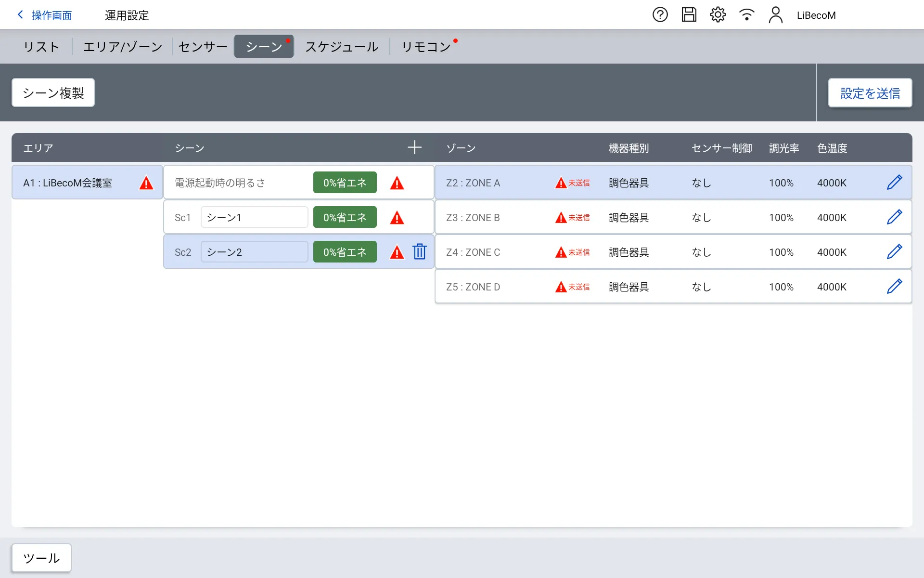This screenshot has height=578, width=924.
Task: Click the シーン1 name input field
Action: click(254, 217)
